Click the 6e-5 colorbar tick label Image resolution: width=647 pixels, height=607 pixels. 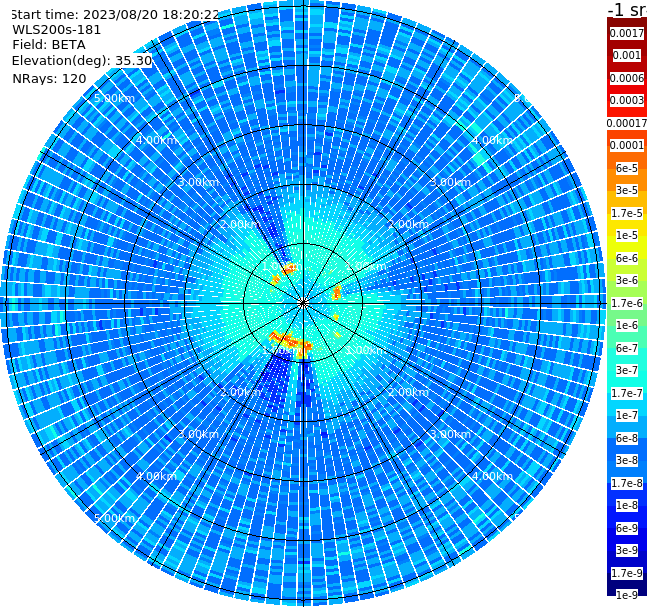tap(627, 168)
